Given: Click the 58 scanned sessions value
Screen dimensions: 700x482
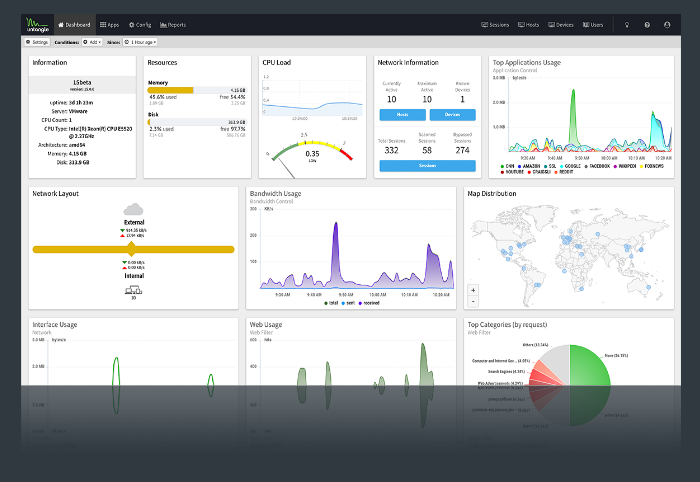Looking at the screenshot, I should tap(427, 150).
